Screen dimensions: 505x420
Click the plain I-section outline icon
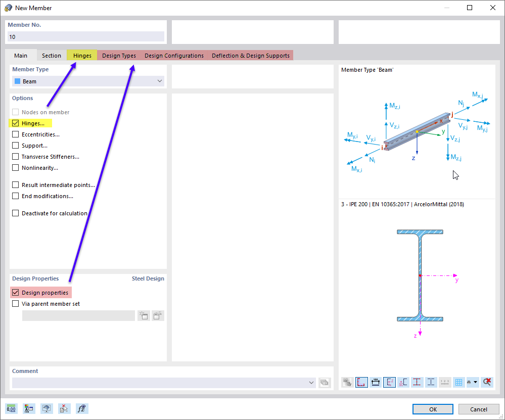[431, 382]
